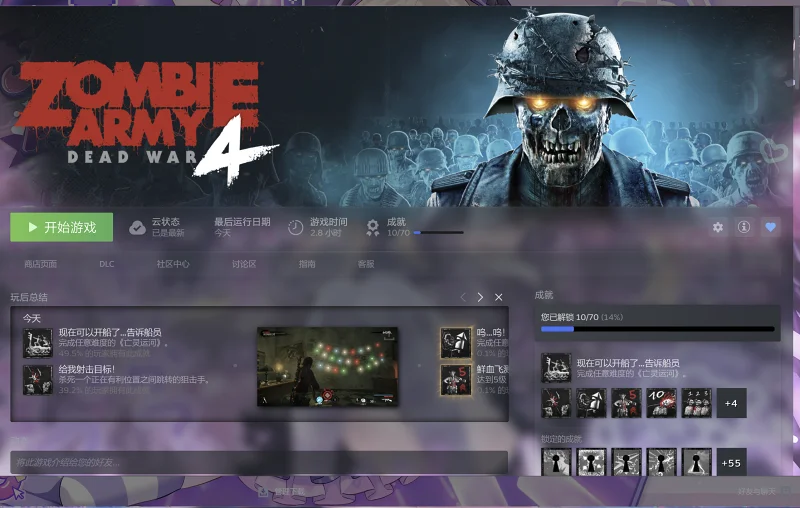The width and height of the screenshot is (800, 508).
Task: Click the 将此游戏介绍给您的好友 input field
Action: [x=259, y=462]
